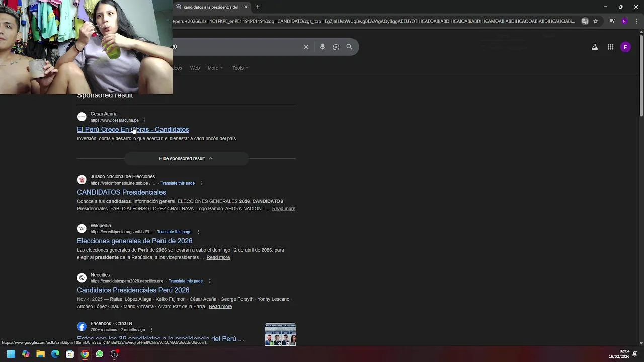This screenshot has width=644, height=362.
Task: Open the Windows Start menu
Action: [11, 354]
